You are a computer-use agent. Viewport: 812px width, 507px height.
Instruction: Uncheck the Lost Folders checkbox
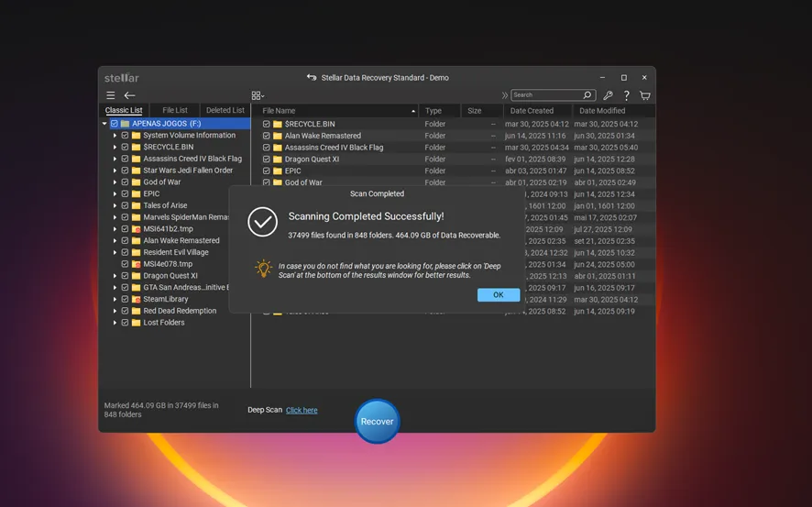[x=126, y=323]
